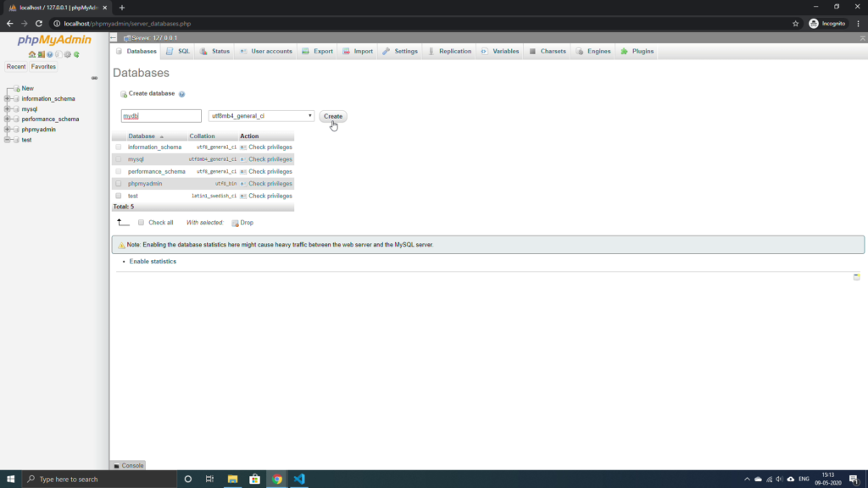
Task: Expand phpmyadmin node in the navigation tree
Action: pyautogui.click(x=7, y=130)
